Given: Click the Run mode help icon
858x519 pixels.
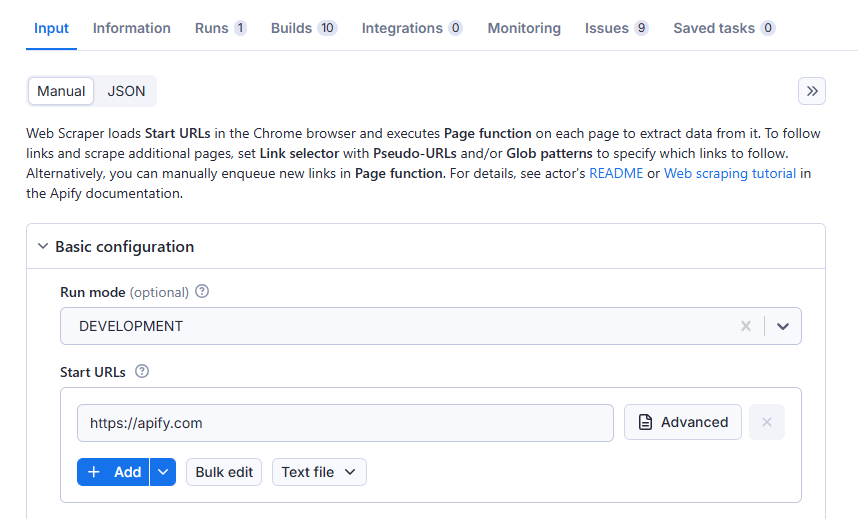Looking at the screenshot, I should click(202, 292).
